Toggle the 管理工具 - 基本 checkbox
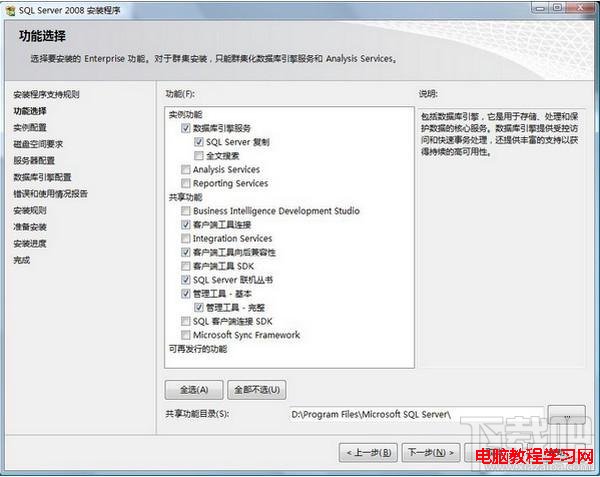 pyautogui.click(x=186, y=293)
